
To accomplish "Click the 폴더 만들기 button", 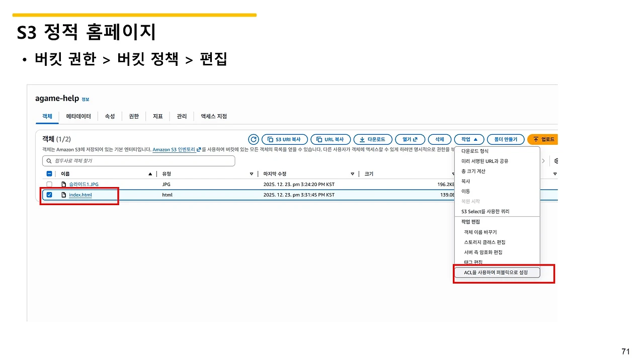I will (505, 139).
